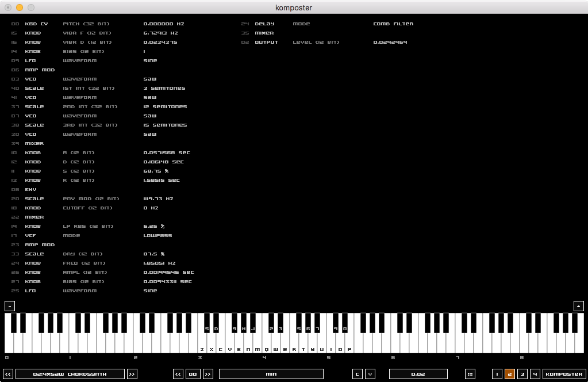Play the black piano key labeled 6
This screenshot has height=382, width=588.
tap(308, 323)
